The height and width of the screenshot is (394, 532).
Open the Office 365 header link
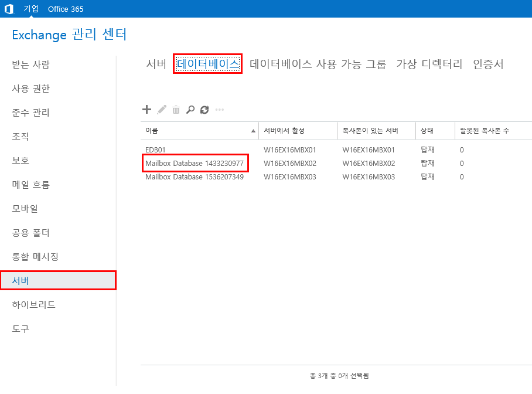(66, 9)
